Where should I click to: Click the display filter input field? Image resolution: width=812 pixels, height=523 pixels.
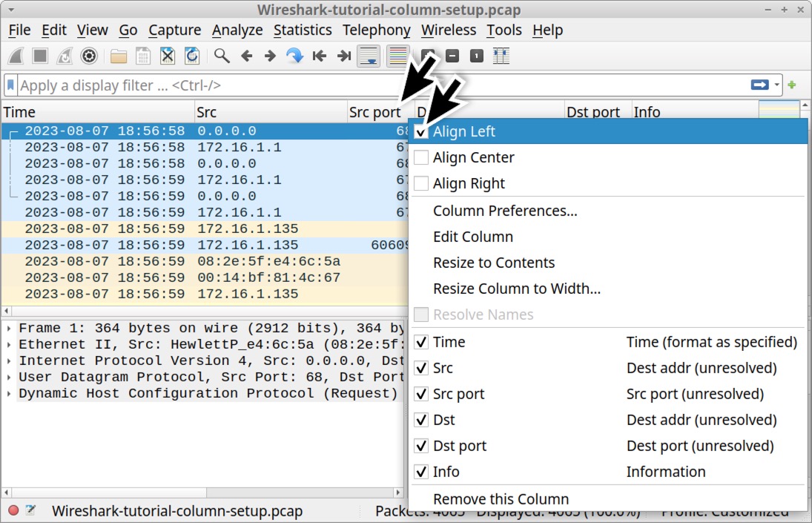[x=383, y=85]
